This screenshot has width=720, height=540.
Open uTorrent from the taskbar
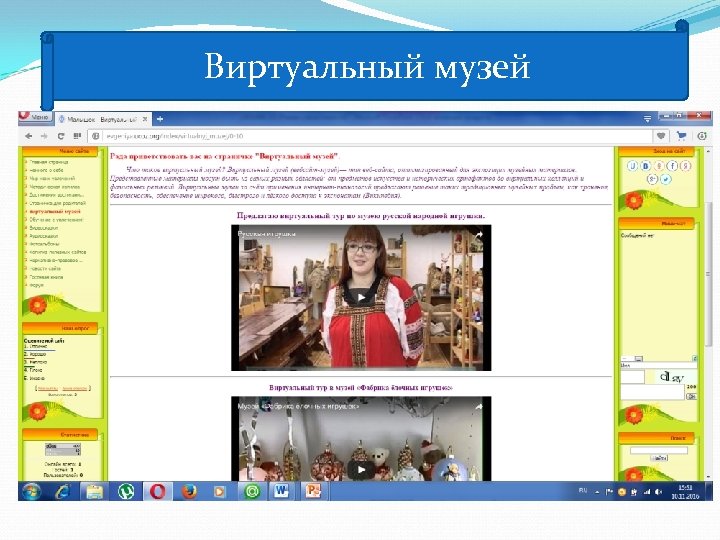pos(126,492)
